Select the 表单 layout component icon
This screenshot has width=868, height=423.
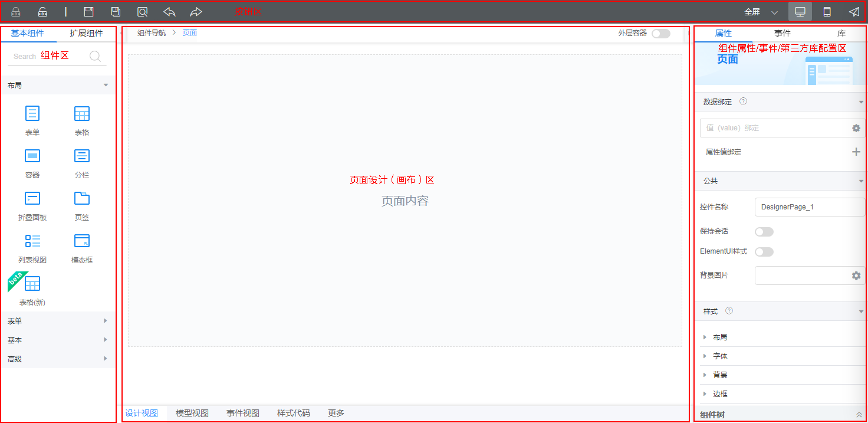tap(32, 113)
